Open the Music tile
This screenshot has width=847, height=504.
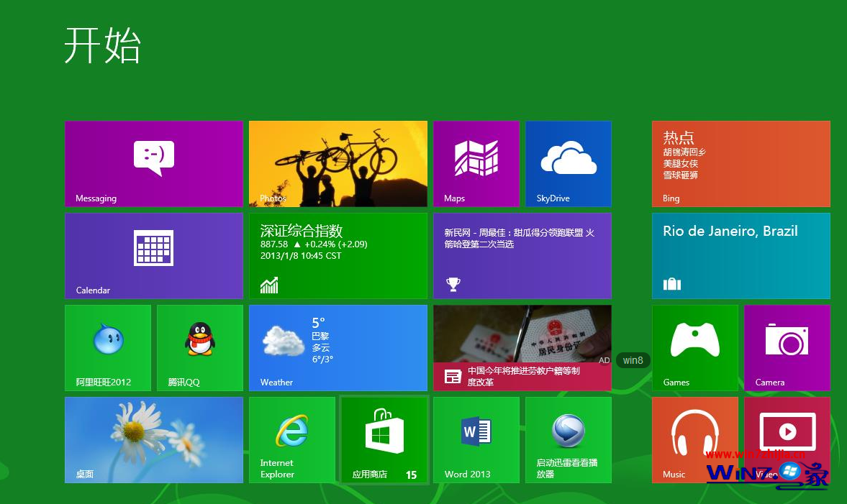(694, 440)
